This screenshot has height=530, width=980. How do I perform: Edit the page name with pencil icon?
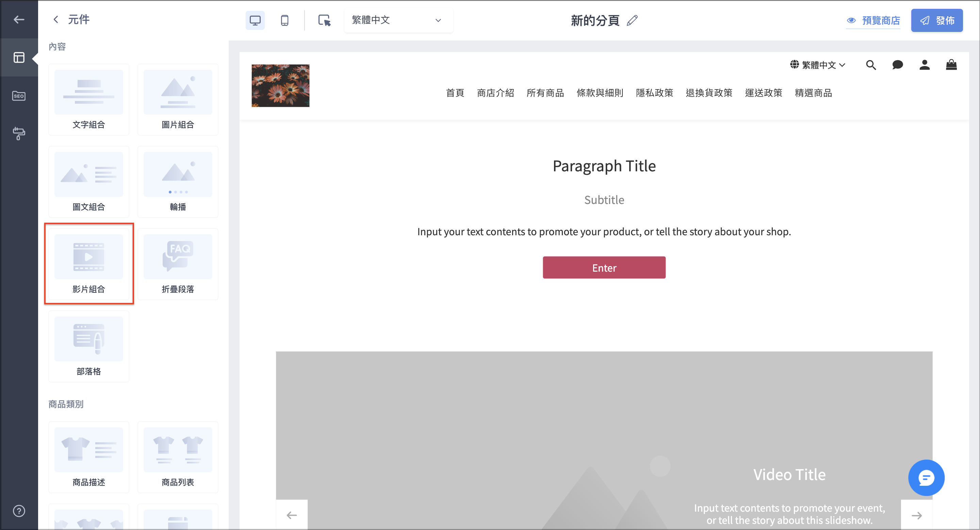(632, 20)
